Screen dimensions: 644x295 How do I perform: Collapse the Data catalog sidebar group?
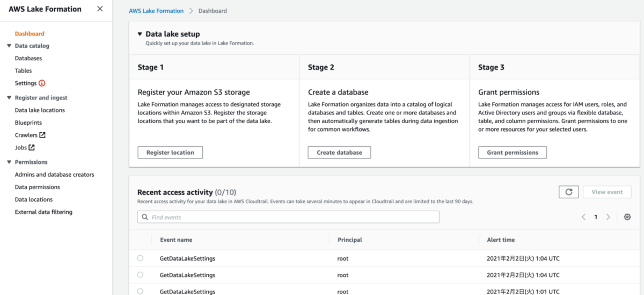[9, 46]
